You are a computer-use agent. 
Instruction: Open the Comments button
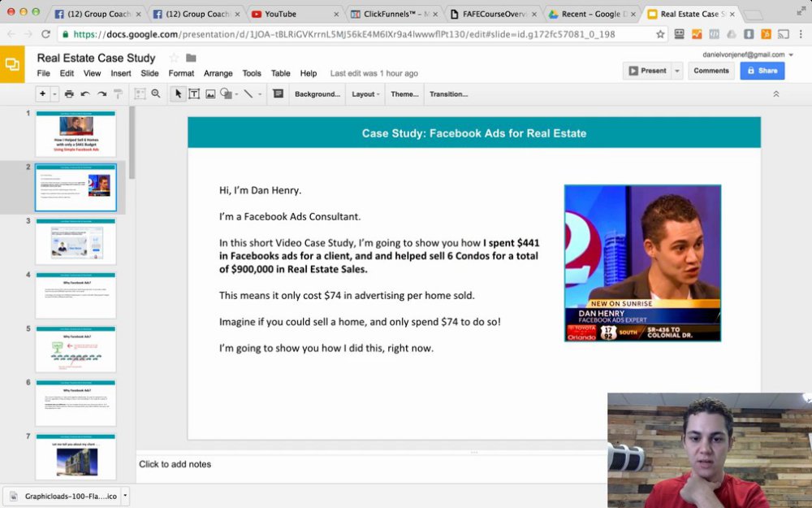[711, 71]
